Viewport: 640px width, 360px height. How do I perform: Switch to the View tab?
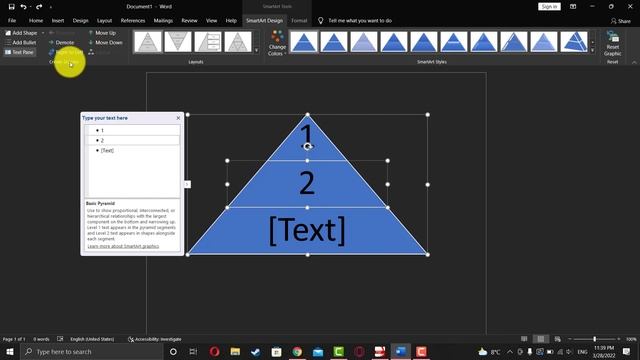coord(211,20)
